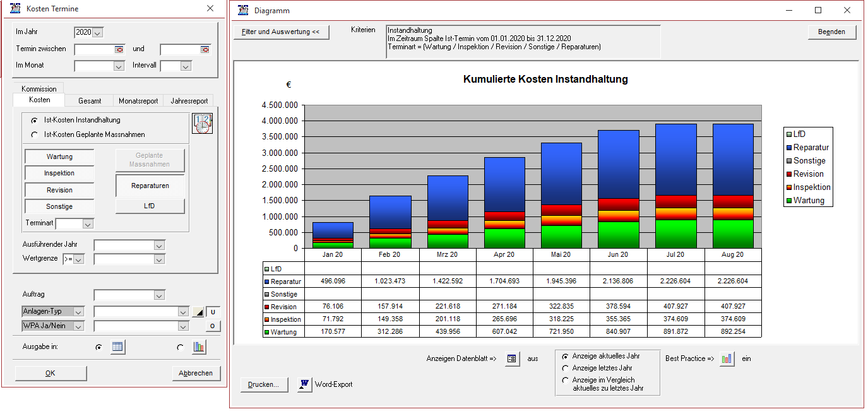Open the Anzeigen Datenblatt spreadsheet icon

coord(511,358)
